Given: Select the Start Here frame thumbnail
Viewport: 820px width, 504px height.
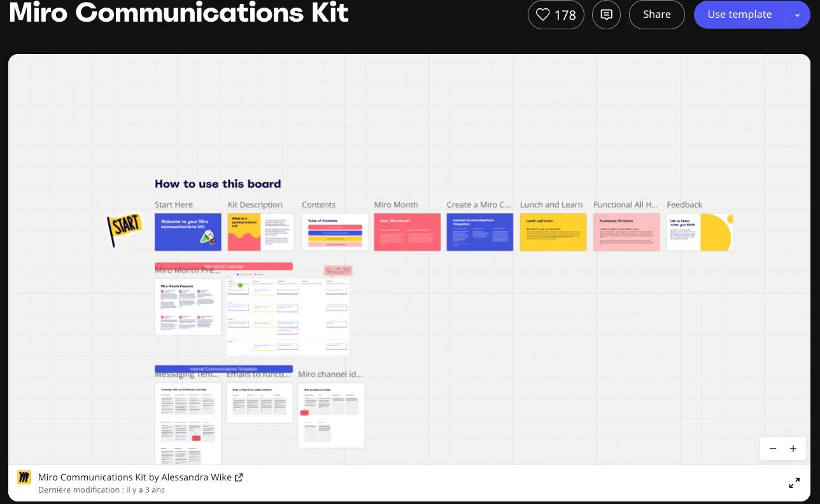Looking at the screenshot, I should tap(188, 232).
